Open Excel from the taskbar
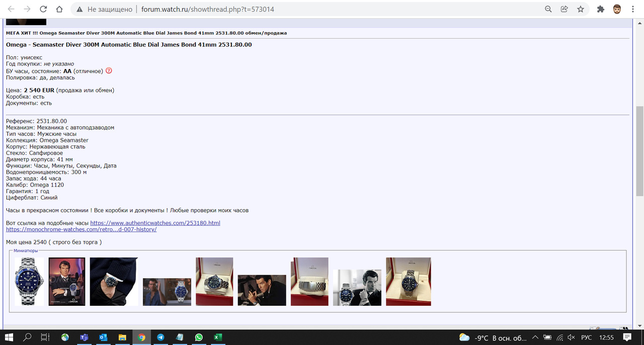Image resolution: width=644 pixels, height=345 pixels. pos(218,337)
